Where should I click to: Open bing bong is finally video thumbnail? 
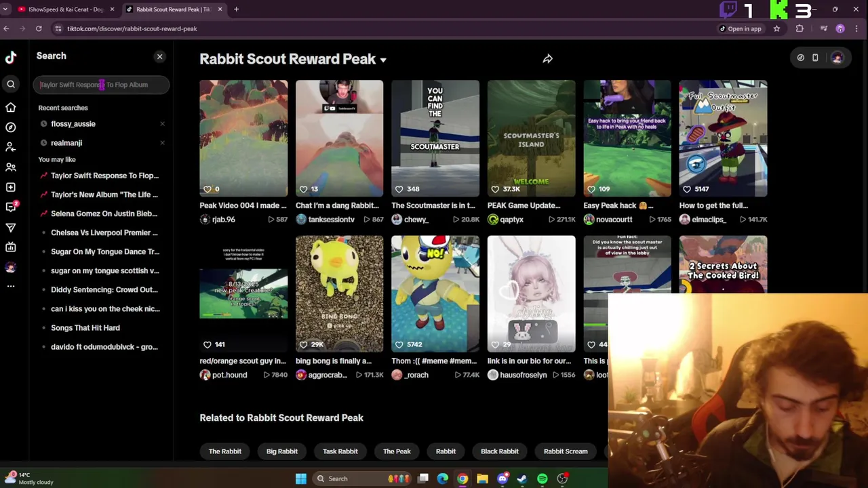pyautogui.click(x=339, y=293)
